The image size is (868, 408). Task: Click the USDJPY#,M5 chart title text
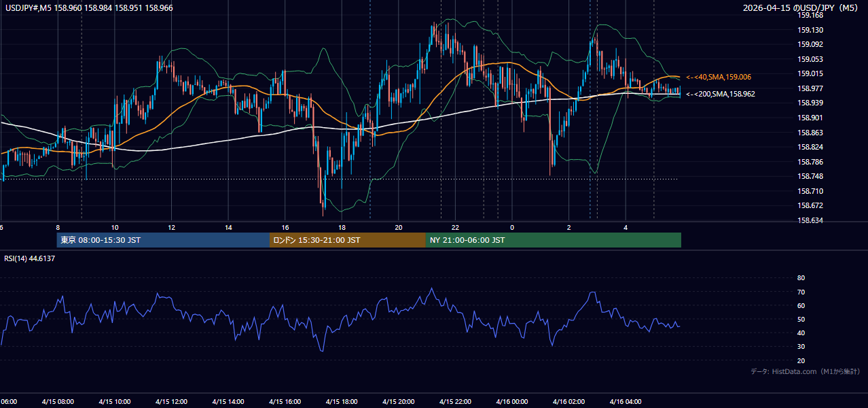[x=89, y=8]
